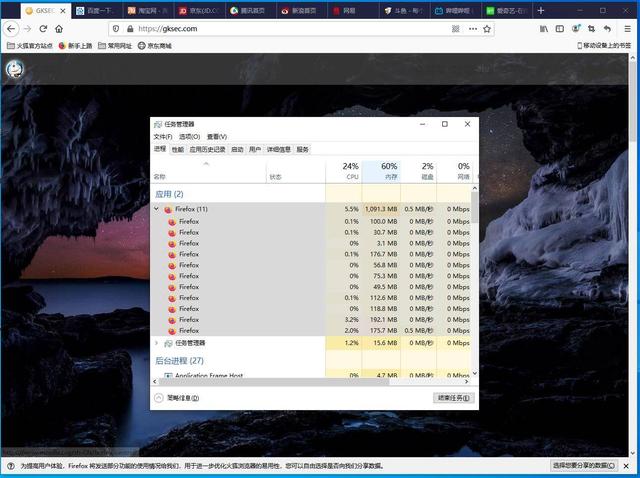
Task: Open the Firefox hamburger menu
Action: tap(628, 29)
